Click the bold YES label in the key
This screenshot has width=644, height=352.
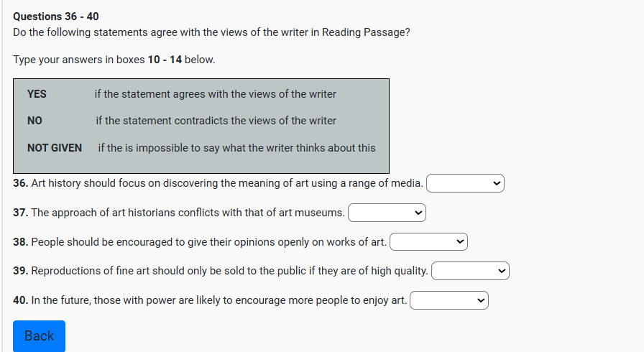click(37, 94)
